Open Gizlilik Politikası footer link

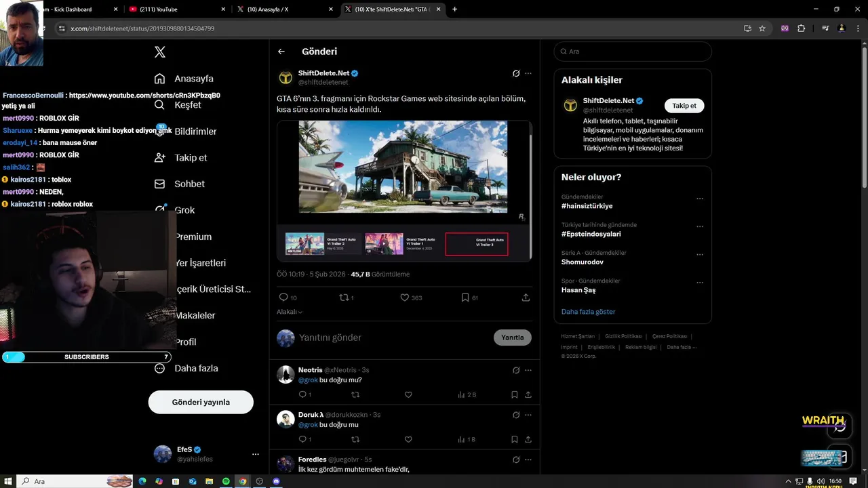(623, 336)
